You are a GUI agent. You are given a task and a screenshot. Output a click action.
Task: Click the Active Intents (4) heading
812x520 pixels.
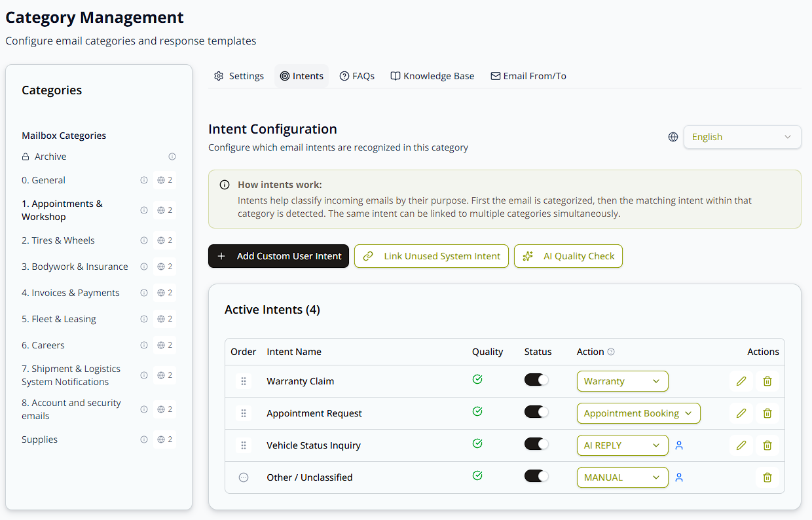tap(272, 310)
